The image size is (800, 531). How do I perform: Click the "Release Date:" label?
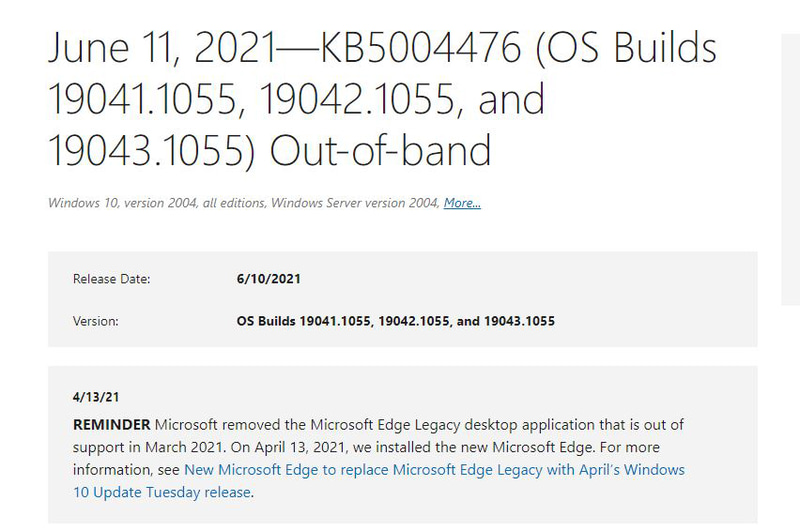pyautogui.click(x=111, y=279)
